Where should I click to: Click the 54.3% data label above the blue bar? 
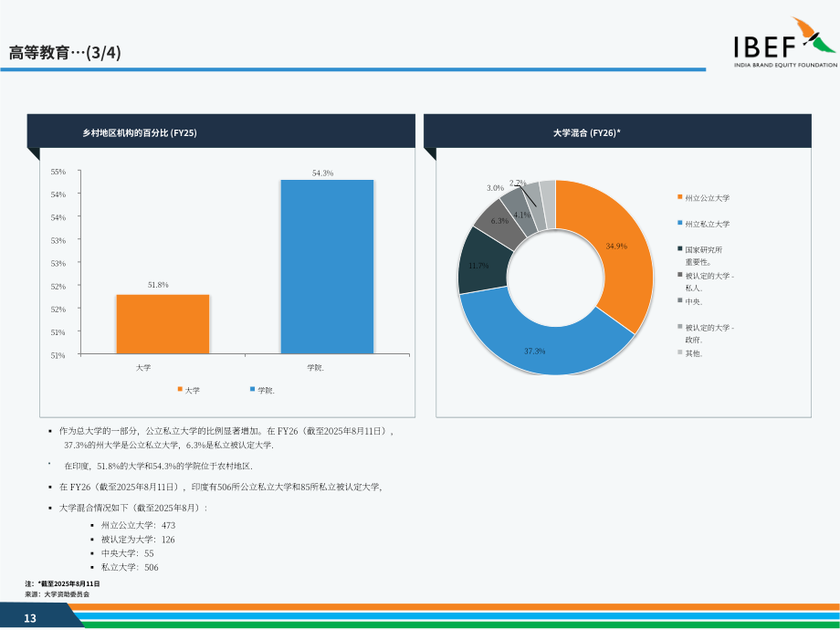tap(322, 173)
